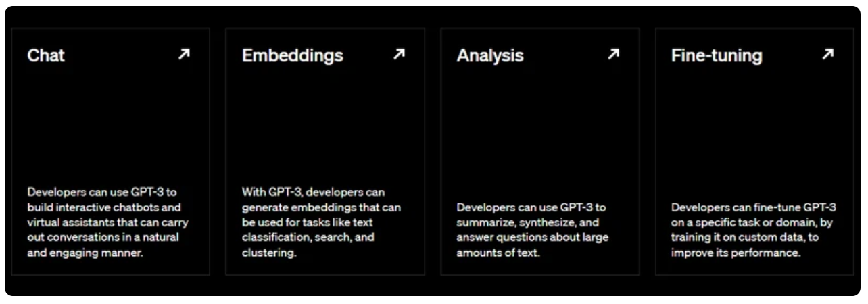Click the arrow icon on the Chat card

tap(184, 55)
